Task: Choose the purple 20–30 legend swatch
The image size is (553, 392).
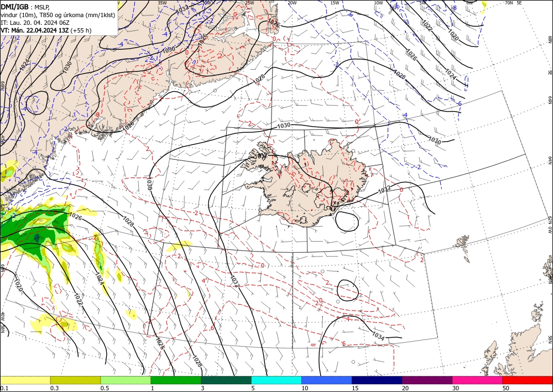Action: 427,380
